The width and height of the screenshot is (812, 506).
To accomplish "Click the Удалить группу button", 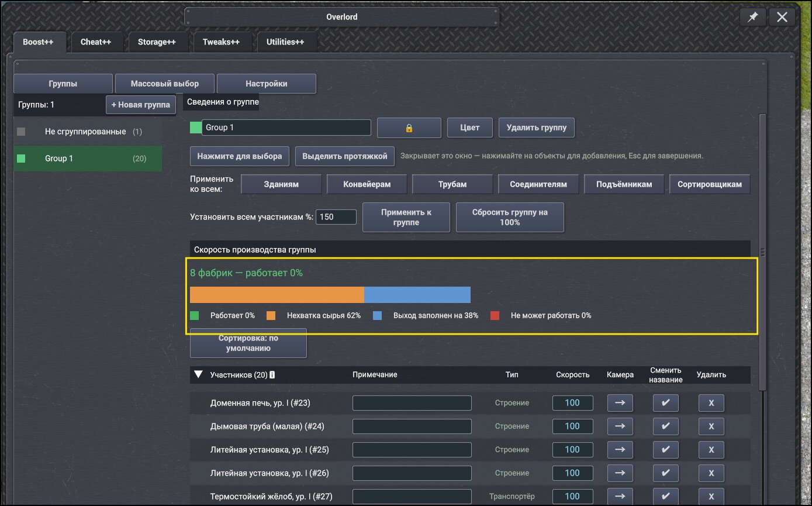I will point(537,128).
